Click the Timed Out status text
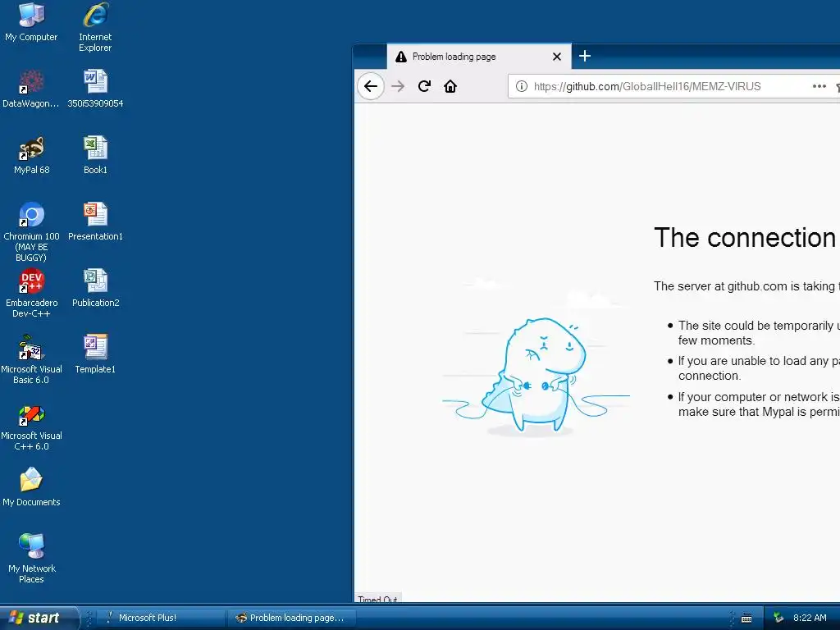 (377, 599)
